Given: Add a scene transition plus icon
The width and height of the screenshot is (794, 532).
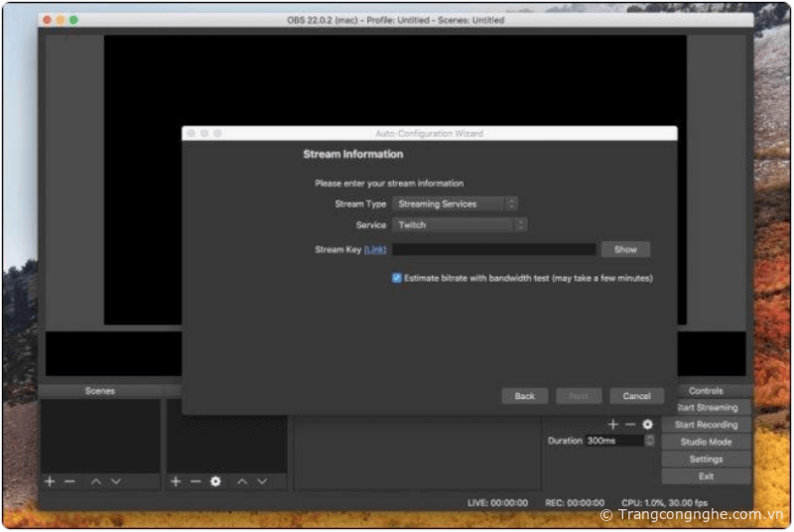Looking at the screenshot, I should point(613,424).
